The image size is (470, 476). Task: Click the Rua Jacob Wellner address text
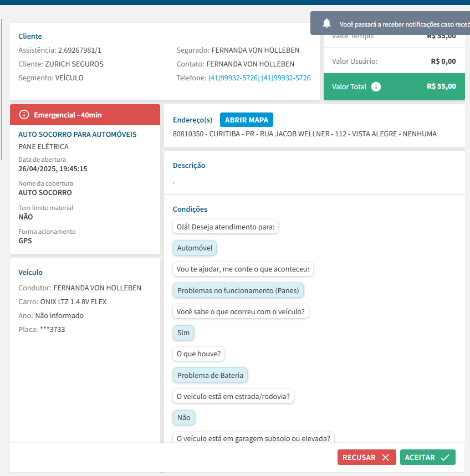point(304,134)
